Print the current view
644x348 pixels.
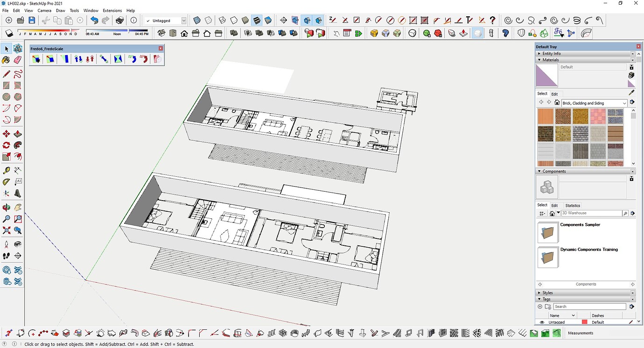(119, 21)
